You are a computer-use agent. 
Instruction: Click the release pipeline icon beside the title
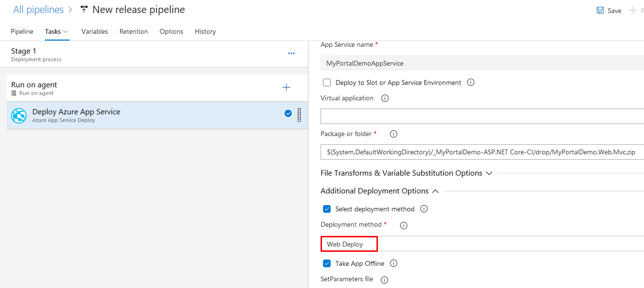coord(84,9)
